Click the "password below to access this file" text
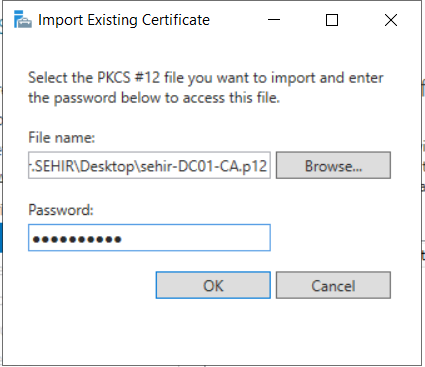This screenshot has height=367, width=425. 167,98
